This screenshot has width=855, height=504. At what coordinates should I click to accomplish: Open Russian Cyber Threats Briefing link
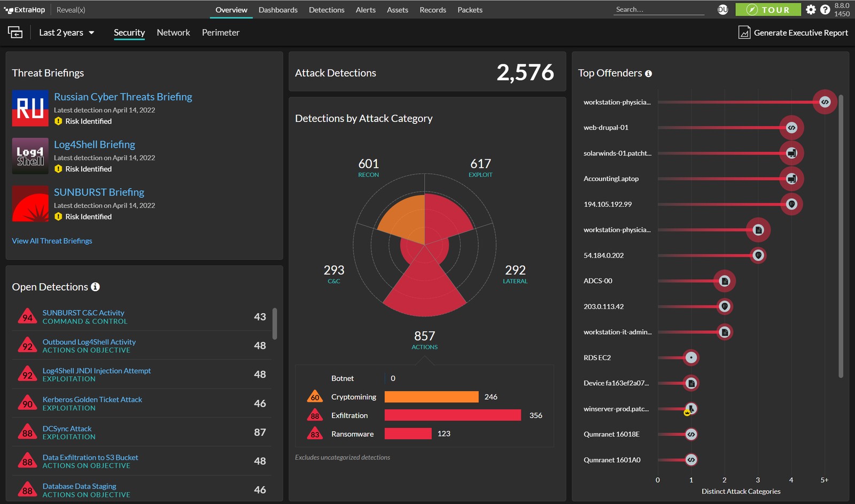[123, 97]
